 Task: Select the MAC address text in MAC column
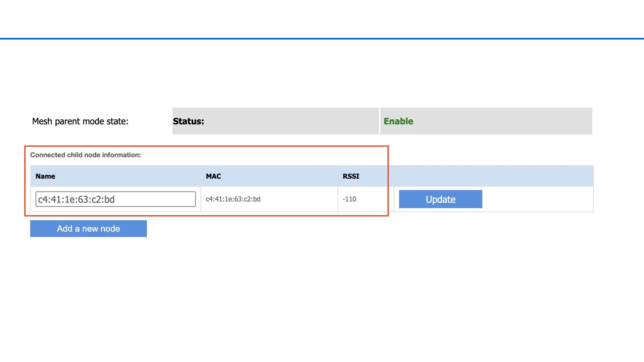tap(233, 199)
